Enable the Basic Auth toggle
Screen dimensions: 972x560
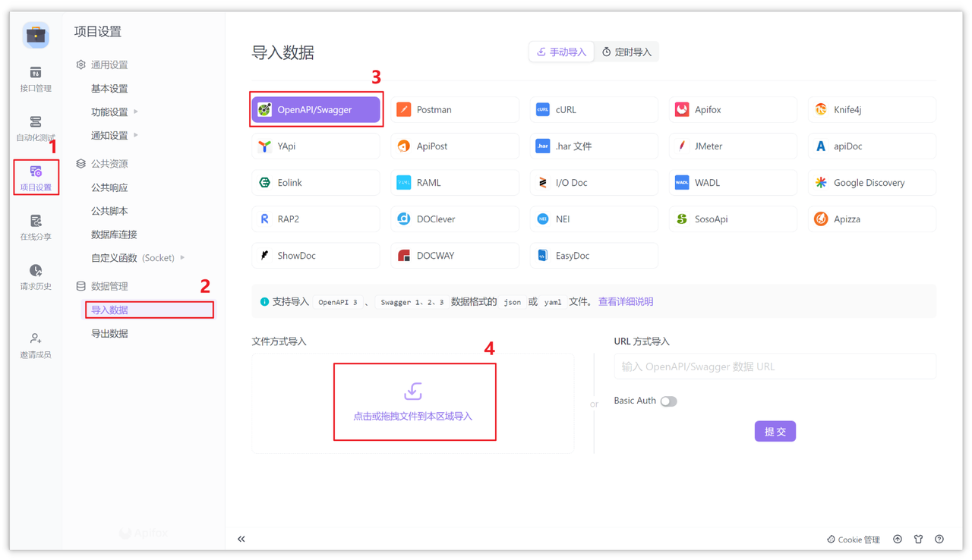pos(668,401)
